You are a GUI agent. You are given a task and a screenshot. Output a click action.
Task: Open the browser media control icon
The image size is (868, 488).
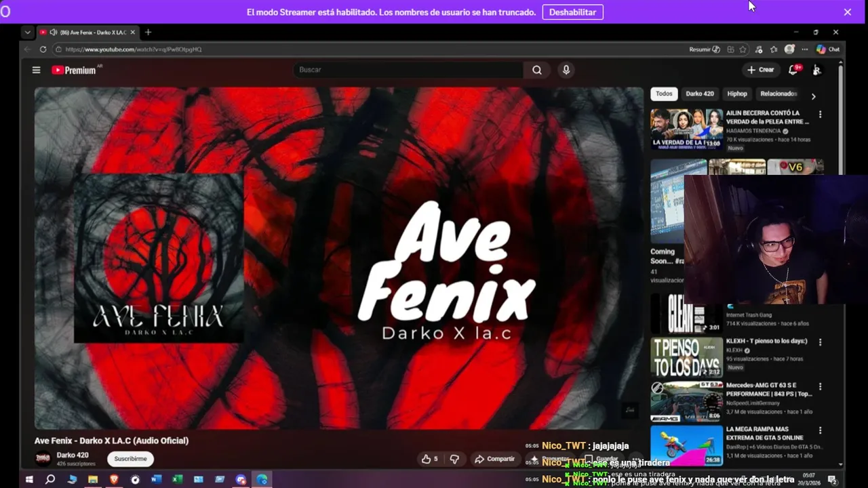click(759, 49)
